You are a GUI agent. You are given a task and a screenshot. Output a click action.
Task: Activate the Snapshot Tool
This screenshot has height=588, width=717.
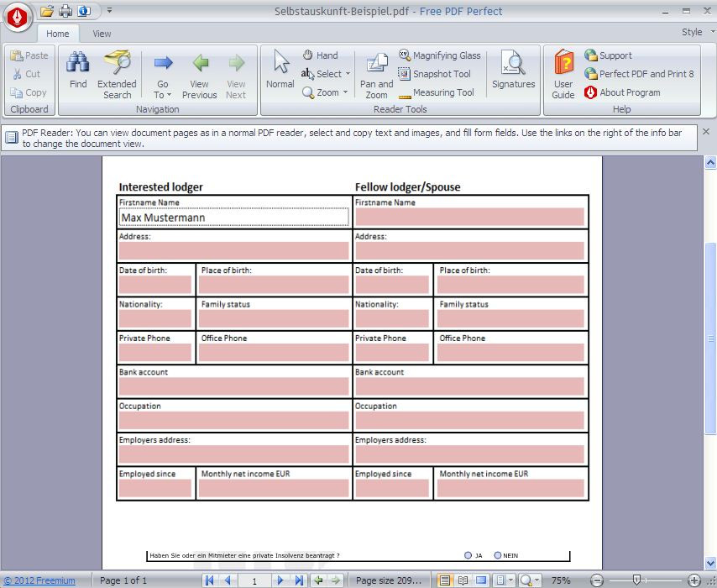pyautogui.click(x=434, y=74)
